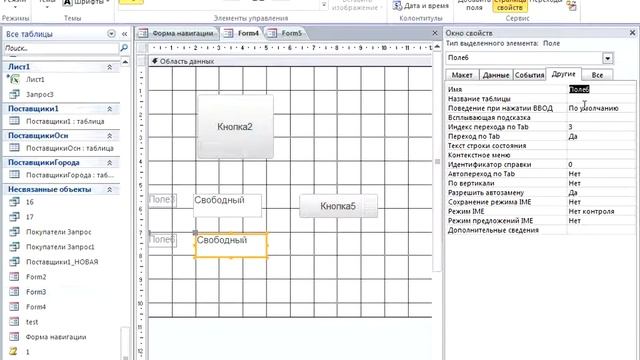Edit the Индекс перехода по Tab value
Screen dimensions: 640x360
coord(601,127)
